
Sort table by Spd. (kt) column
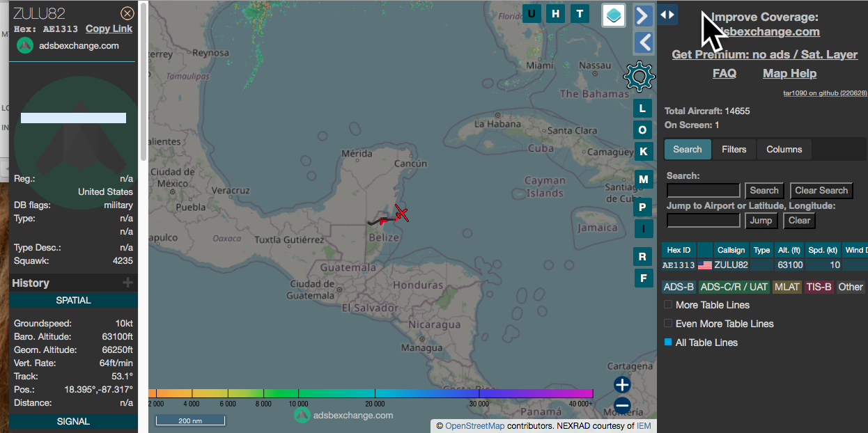point(823,250)
